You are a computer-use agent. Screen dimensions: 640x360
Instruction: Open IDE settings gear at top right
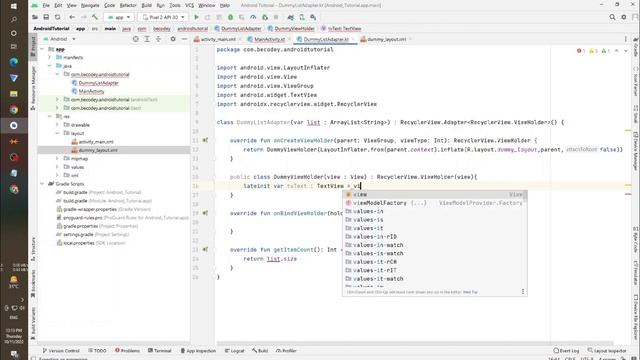pos(624,17)
